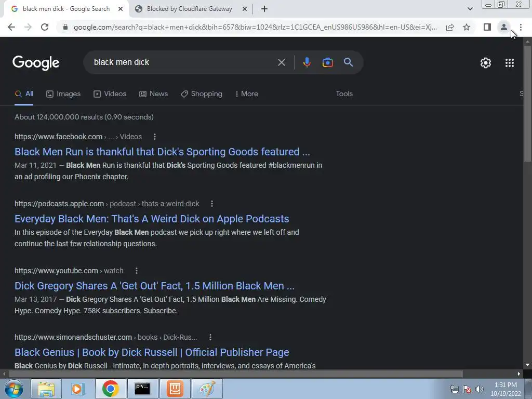
Task: Click the Chrome taskbar icon
Action: point(110,389)
